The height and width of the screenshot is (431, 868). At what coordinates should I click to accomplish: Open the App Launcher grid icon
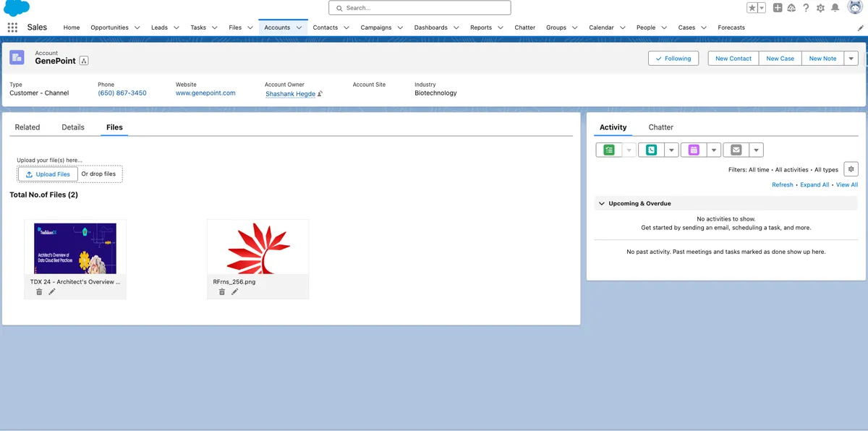[x=12, y=27]
